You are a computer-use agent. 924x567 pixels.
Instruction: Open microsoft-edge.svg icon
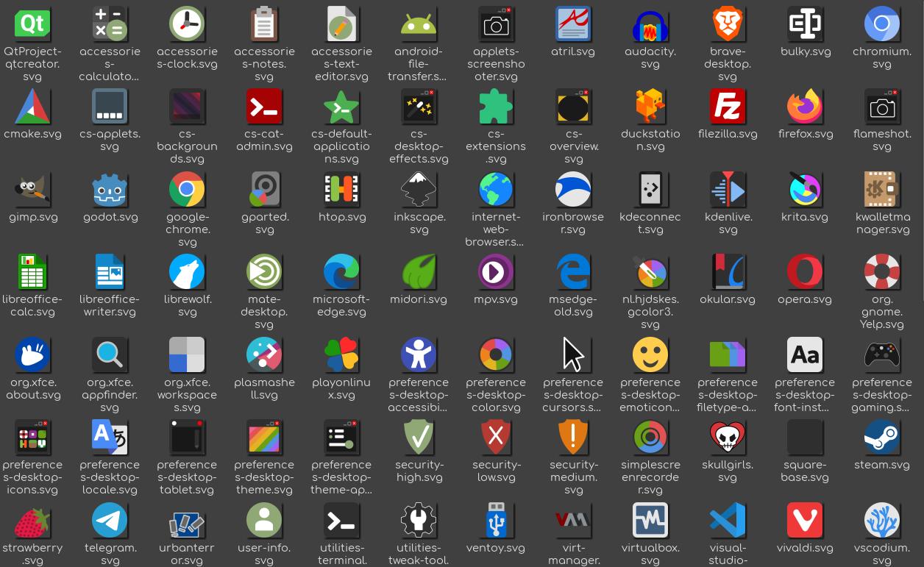(341, 272)
